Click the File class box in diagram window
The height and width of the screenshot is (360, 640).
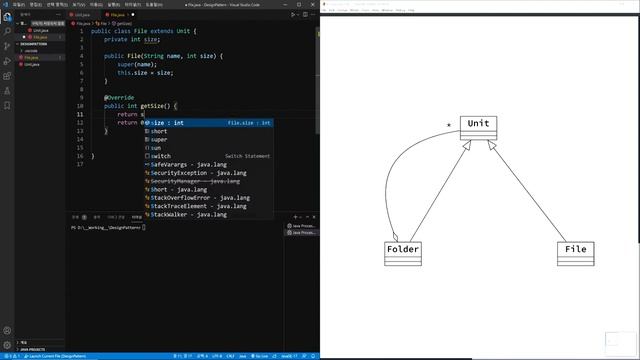point(576,254)
